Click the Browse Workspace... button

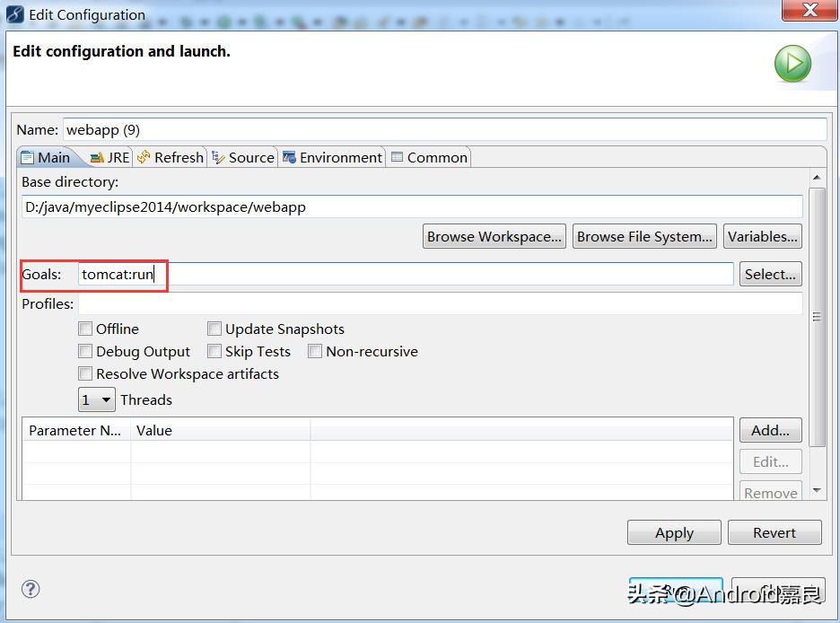pos(494,237)
